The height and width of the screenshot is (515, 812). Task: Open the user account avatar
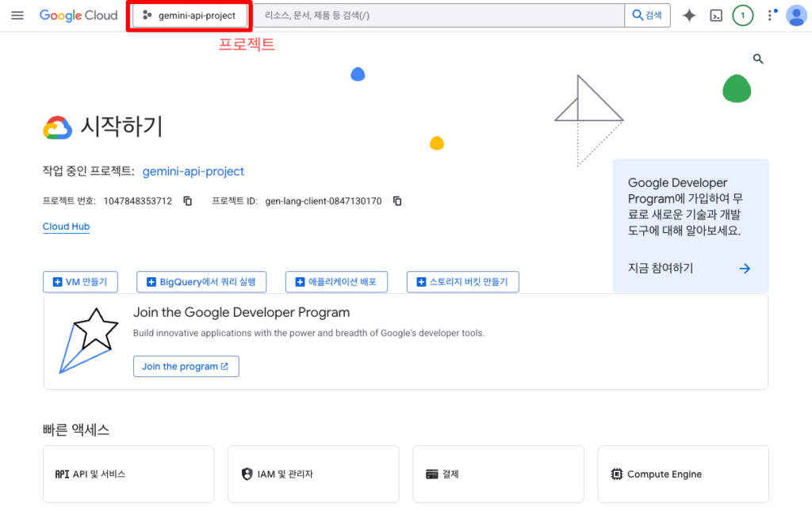[795, 16]
